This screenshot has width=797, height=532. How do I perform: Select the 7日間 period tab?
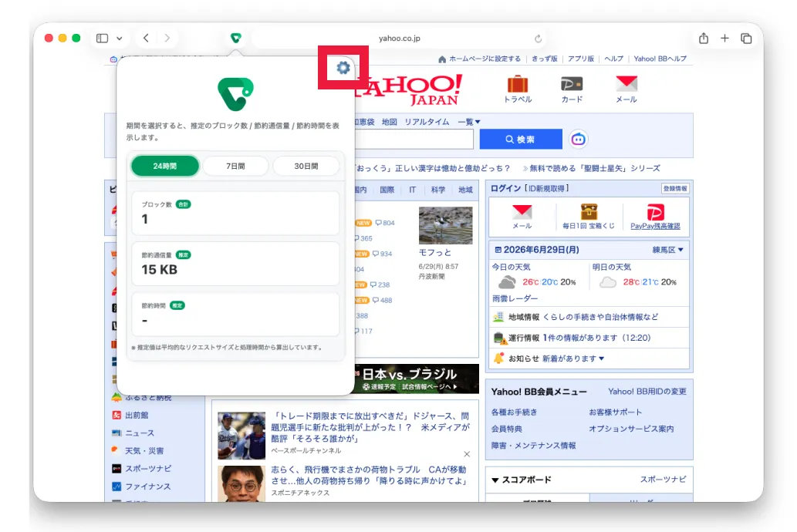point(235,167)
